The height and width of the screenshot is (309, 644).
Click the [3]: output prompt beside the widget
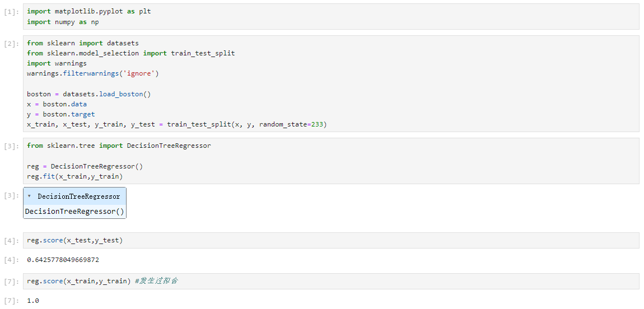click(11, 195)
